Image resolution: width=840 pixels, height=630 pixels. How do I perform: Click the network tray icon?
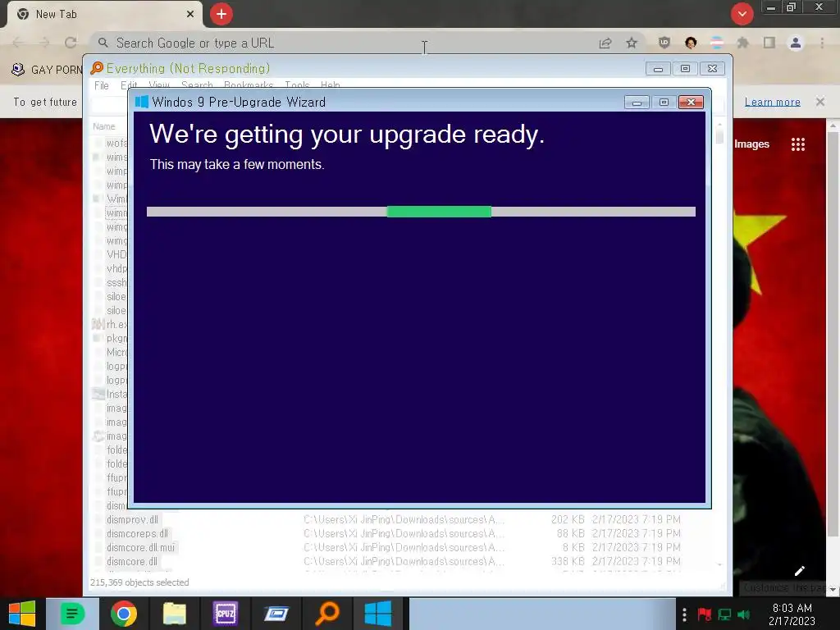coord(725,614)
